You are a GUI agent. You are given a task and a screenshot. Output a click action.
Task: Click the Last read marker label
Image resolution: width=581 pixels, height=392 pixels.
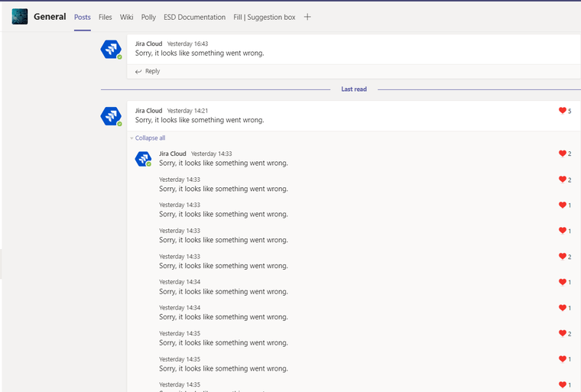pyautogui.click(x=354, y=89)
